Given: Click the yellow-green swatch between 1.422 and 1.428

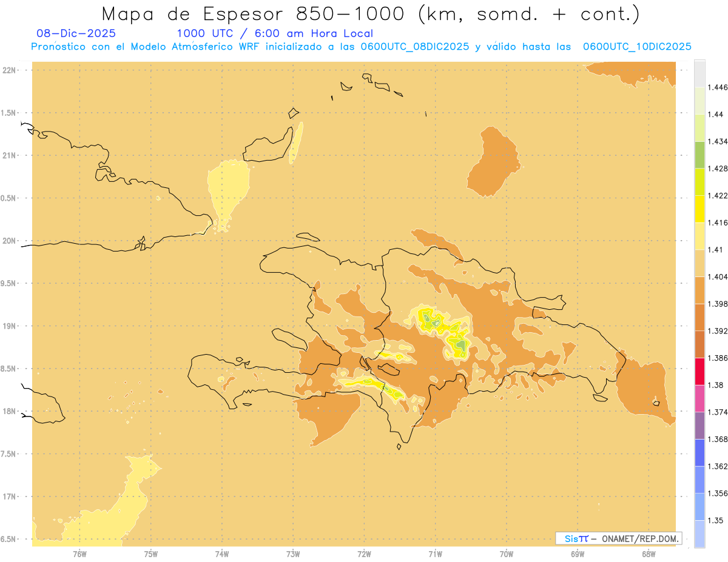Looking at the screenshot, I should [699, 182].
